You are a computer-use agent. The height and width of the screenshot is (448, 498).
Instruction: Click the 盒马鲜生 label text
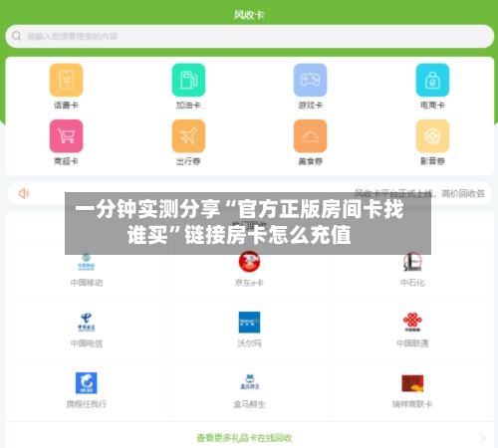[249, 404]
